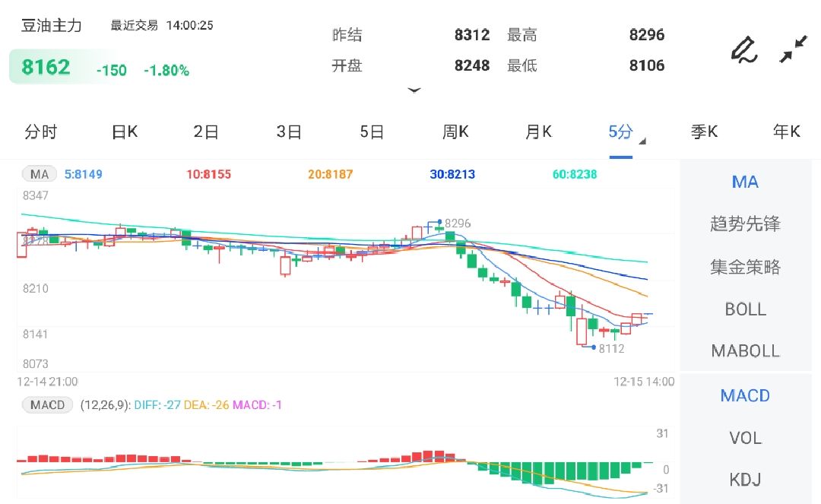The image size is (821, 504).
Task: Open the 5分 interval dropdown triangle
Action: click(x=642, y=141)
